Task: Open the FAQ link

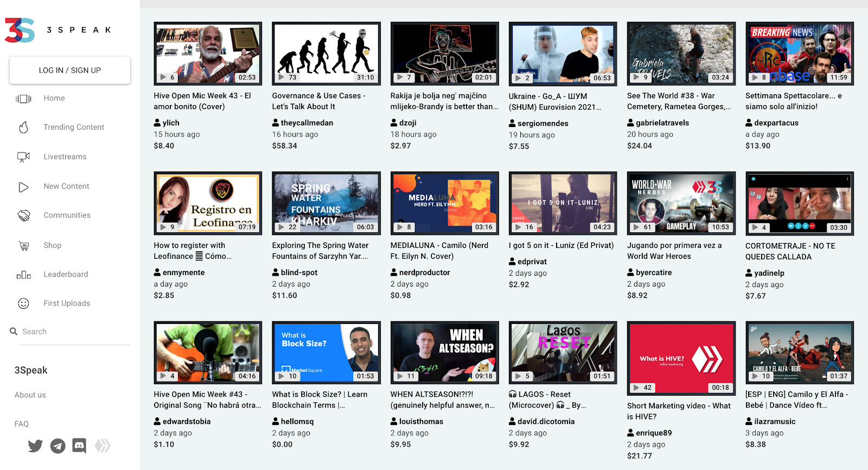Action: tap(22, 424)
